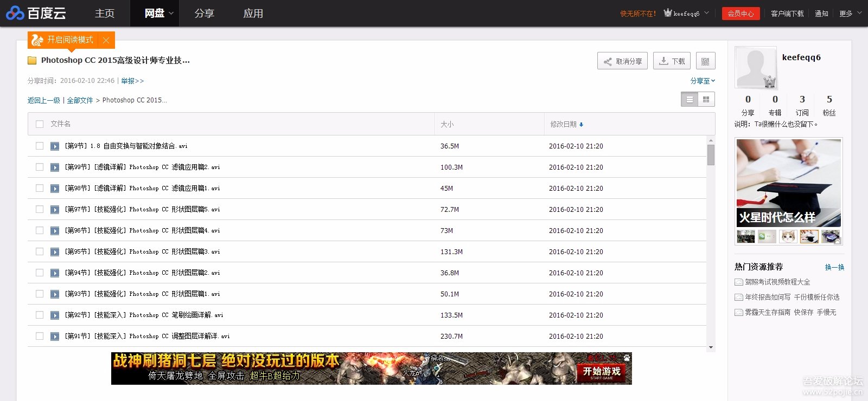Expand the 网盘 dropdown arrow

tap(171, 14)
